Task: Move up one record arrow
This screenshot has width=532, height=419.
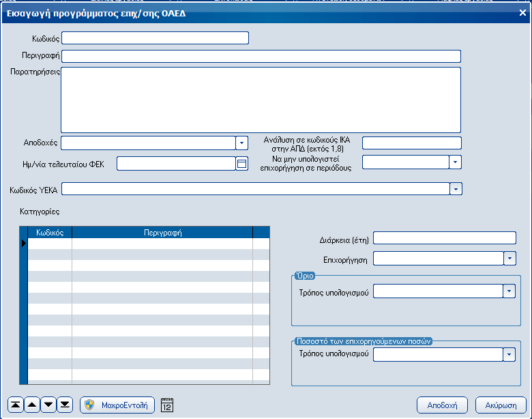Action: pyautogui.click(x=32, y=405)
